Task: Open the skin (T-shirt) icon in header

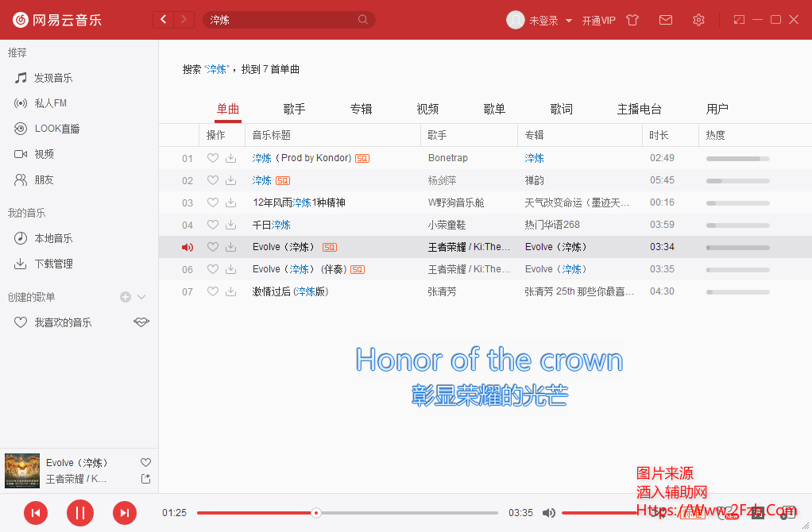Action: click(x=632, y=20)
